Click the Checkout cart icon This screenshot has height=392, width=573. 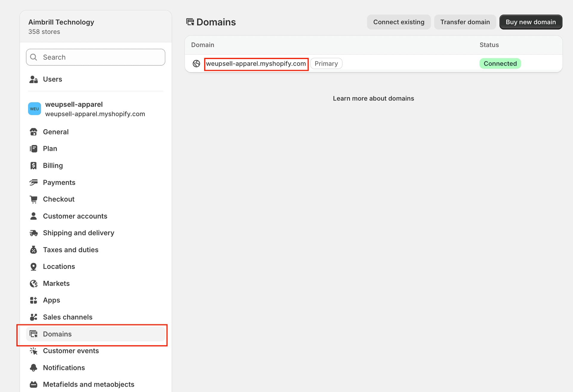[x=33, y=199]
